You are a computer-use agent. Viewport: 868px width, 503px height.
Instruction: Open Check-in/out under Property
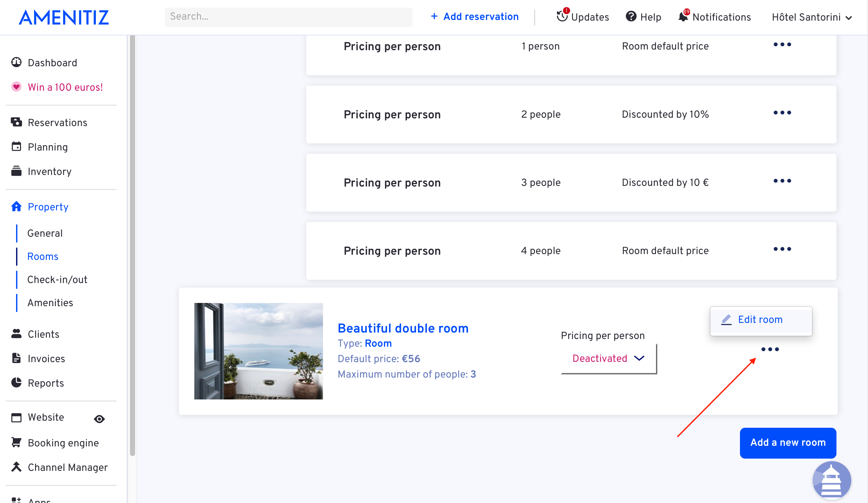(57, 279)
